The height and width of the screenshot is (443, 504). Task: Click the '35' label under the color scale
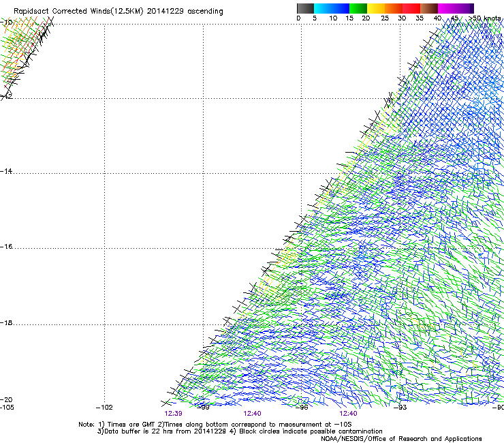(420, 18)
